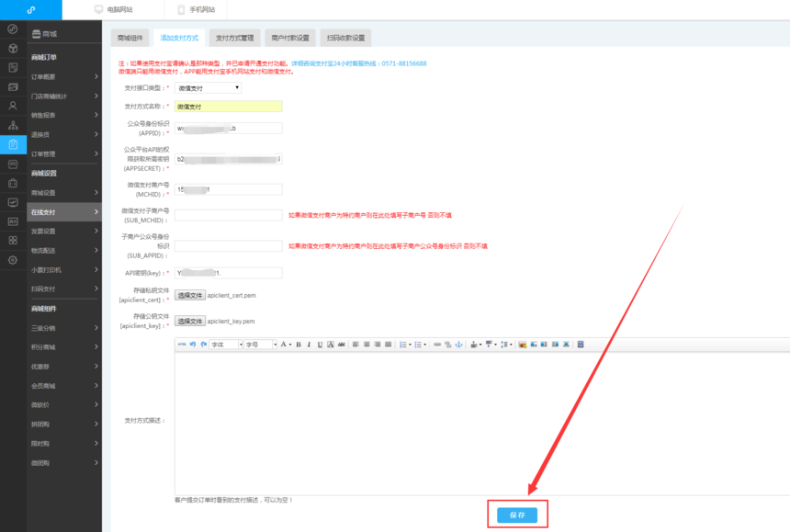Image resolution: width=790 pixels, height=532 pixels.
Task: Insert a link with the chain icon
Action: pos(437,344)
